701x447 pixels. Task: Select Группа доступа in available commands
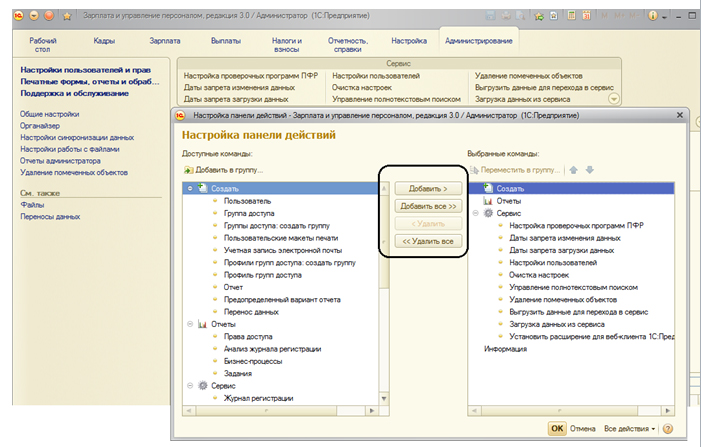249,213
